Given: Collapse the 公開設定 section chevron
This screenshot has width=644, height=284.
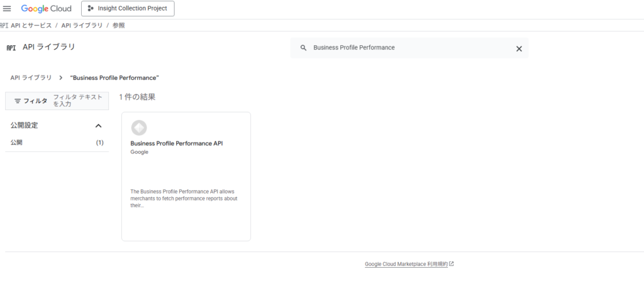Looking at the screenshot, I should pyautogui.click(x=98, y=126).
